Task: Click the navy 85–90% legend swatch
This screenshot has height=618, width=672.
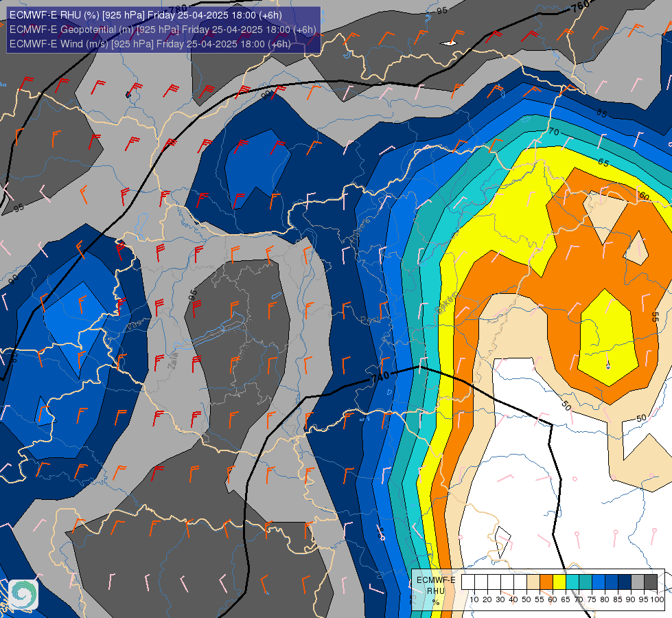Action: coord(625,582)
